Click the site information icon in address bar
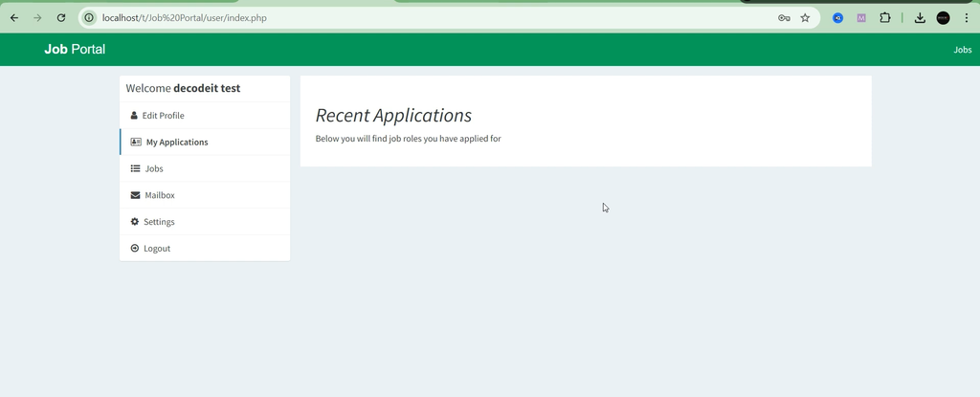Viewport: 980px width, 397px height. [89, 18]
